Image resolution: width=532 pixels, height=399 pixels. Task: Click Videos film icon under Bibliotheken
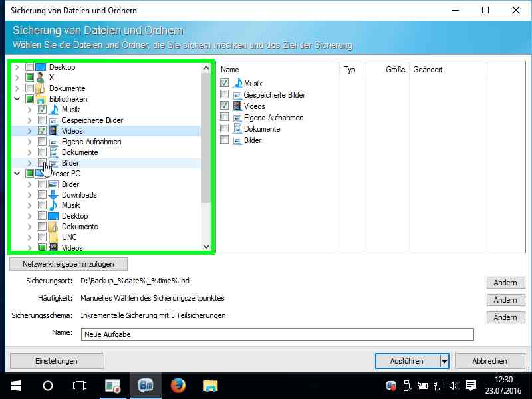(53, 131)
